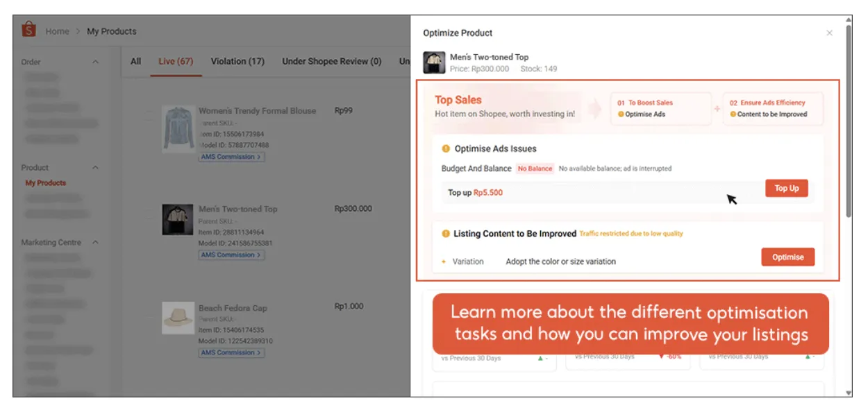This screenshot has width=868, height=412.
Task: Close the Optimize Product dialog via the X icon
Action: (829, 33)
